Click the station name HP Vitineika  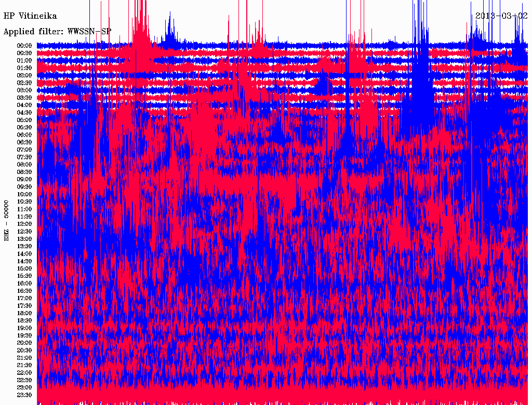30,16
